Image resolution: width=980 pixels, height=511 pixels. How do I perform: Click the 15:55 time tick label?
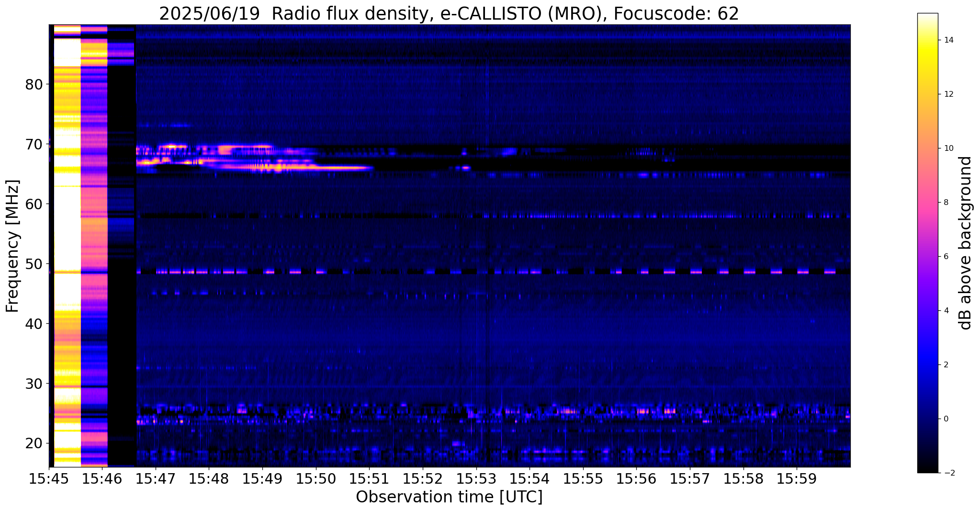pos(583,478)
